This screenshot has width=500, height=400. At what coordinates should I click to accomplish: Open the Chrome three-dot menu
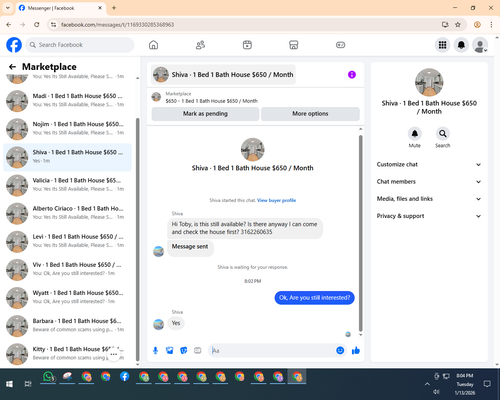point(491,25)
